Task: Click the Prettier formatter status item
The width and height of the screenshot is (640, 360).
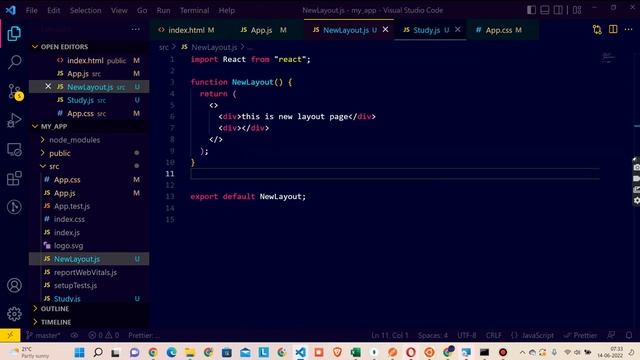Action: tap(580, 336)
